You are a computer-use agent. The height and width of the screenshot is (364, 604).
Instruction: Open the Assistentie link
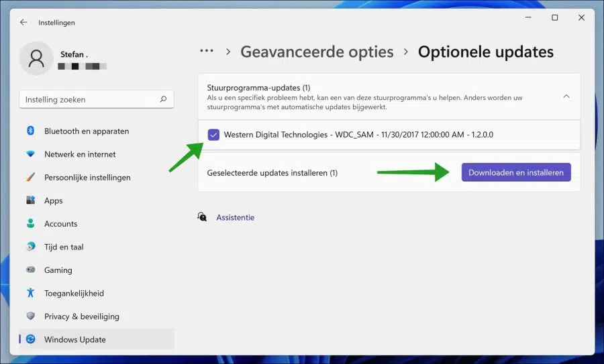tap(236, 217)
